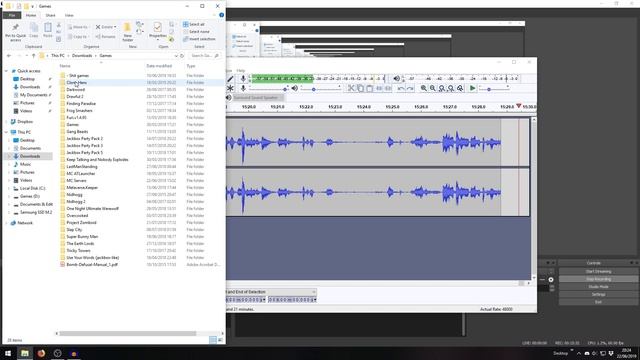Click Select all in Explorer ribbon
The width and height of the screenshot is (640, 360).
[x=194, y=24]
